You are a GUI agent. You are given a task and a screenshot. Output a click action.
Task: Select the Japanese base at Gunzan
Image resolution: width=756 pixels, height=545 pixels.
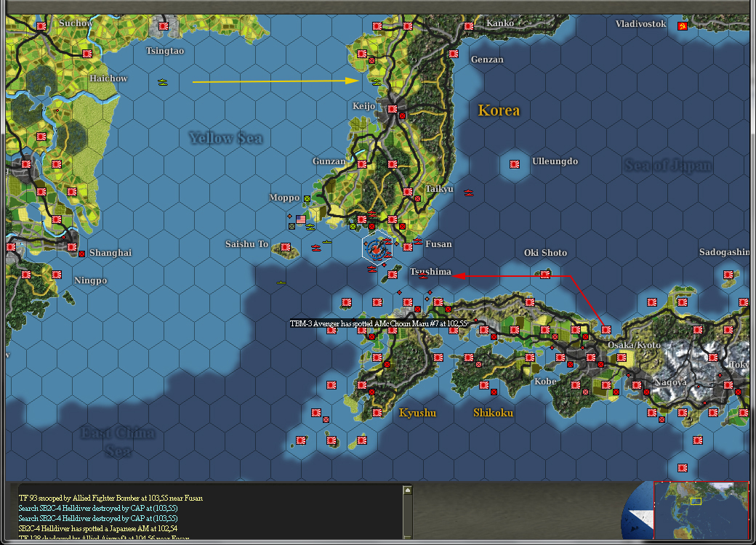pyautogui.click(x=362, y=164)
